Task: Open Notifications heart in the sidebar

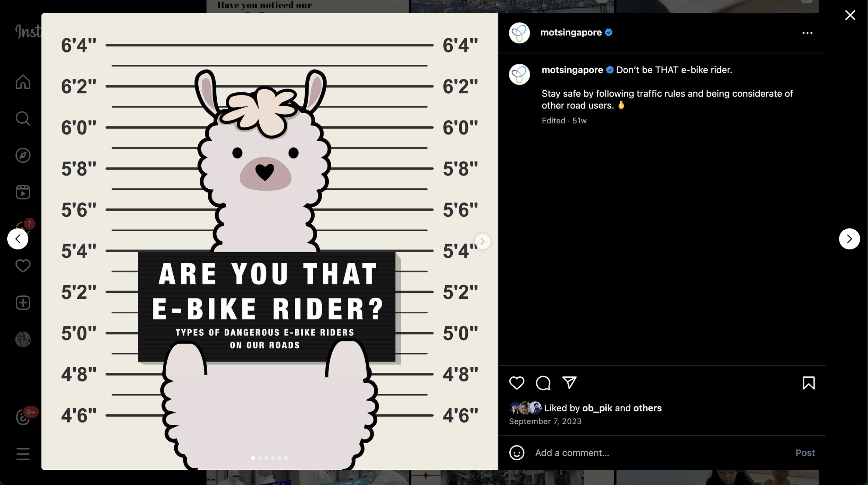Action: tap(23, 266)
